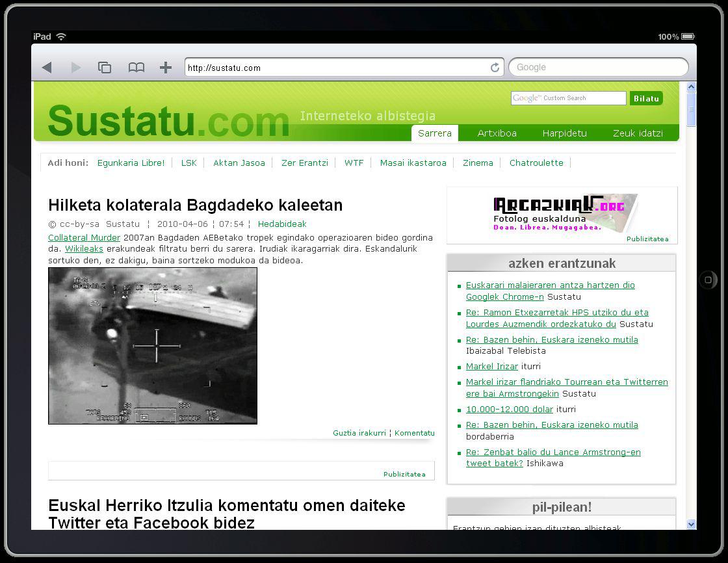Open the tabs/pages icon
Image resolution: width=728 pixels, height=563 pixels.
(x=105, y=68)
